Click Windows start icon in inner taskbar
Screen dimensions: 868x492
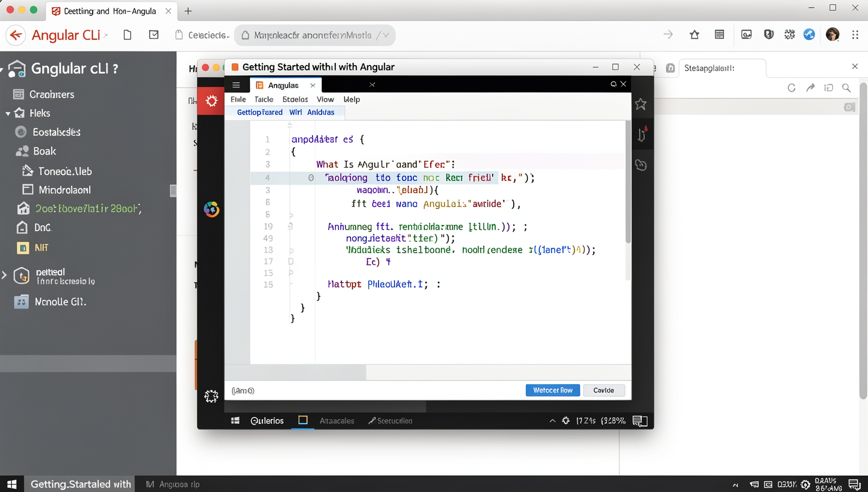pos(235,421)
